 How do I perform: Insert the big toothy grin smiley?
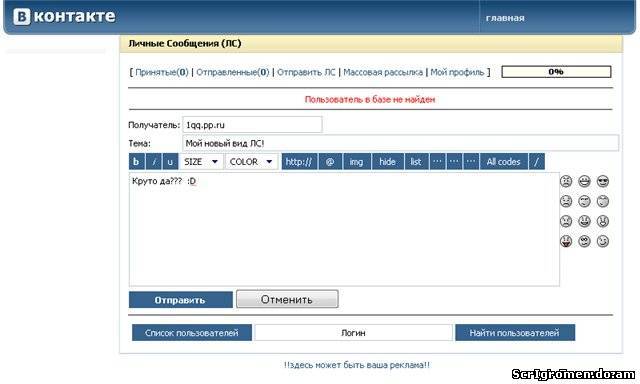point(584,181)
